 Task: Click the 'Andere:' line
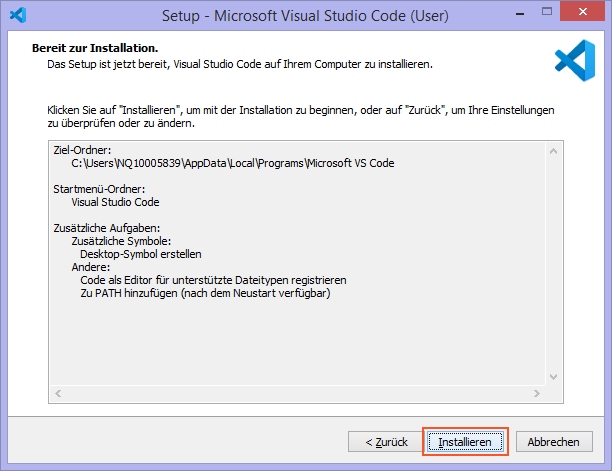[91, 267]
